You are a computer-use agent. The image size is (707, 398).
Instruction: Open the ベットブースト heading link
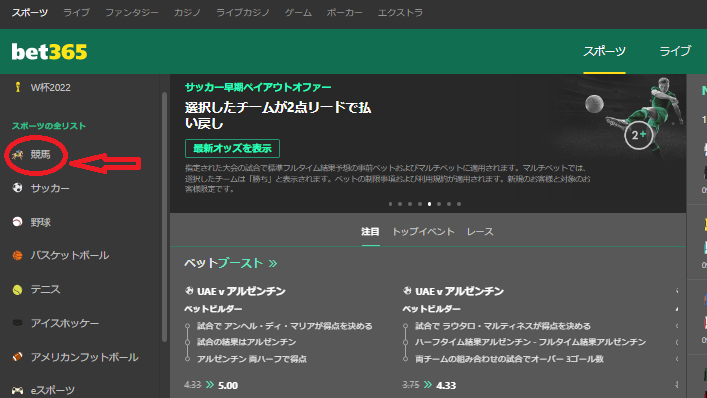click(224, 263)
